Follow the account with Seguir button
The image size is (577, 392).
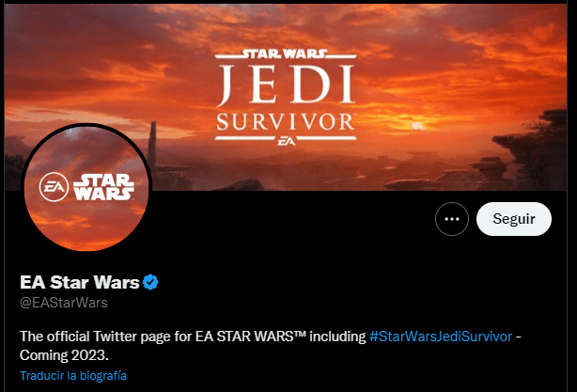514,219
